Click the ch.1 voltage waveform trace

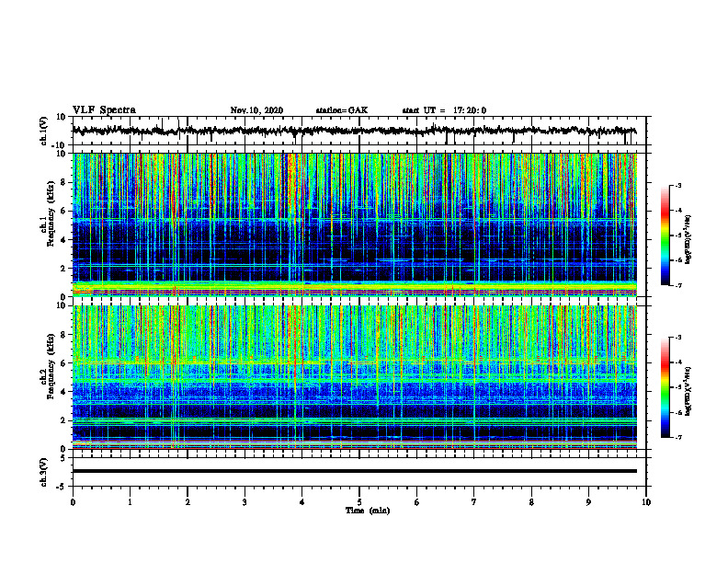click(x=354, y=131)
